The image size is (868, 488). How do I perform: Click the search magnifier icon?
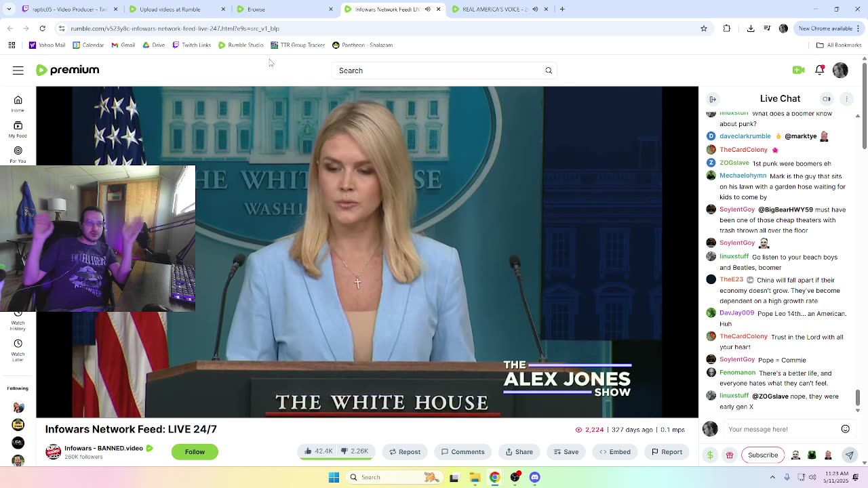coord(549,70)
